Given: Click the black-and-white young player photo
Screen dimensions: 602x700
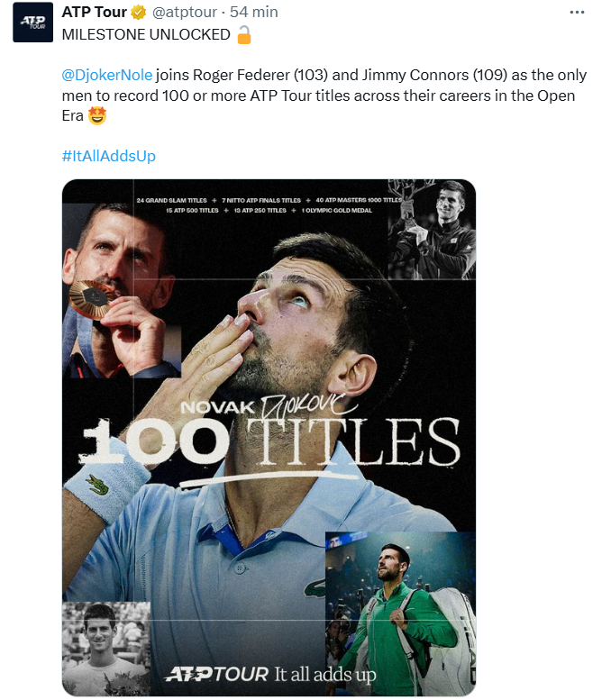Looking at the screenshot, I should tap(106, 649).
